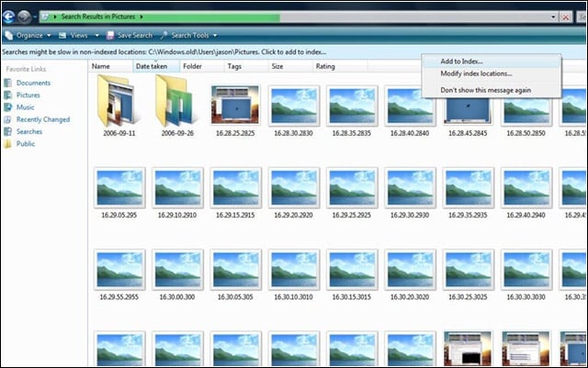Expand the Organize dropdown arrow
Viewport: 588px width, 368px height.
pyautogui.click(x=49, y=35)
